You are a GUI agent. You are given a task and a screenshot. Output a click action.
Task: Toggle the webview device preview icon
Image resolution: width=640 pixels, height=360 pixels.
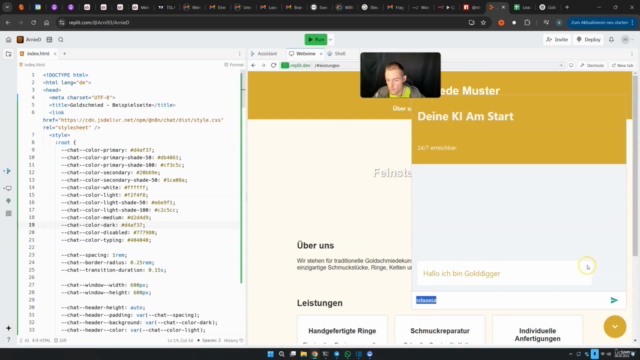pyautogui.click(x=571, y=65)
